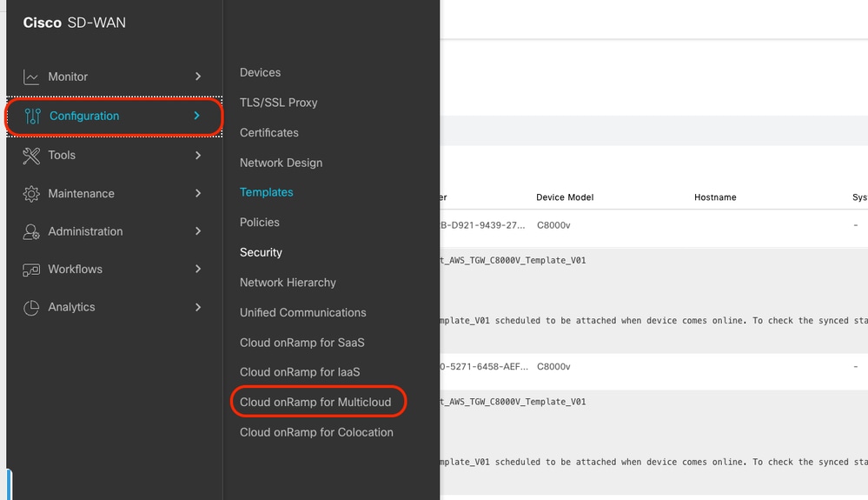Image resolution: width=868 pixels, height=500 pixels.
Task: Click the Configuration sliders icon
Action: pyautogui.click(x=33, y=116)
